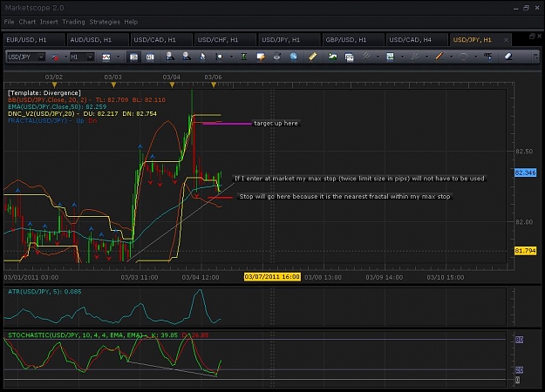
Task: Click the chart picture icon
Action: 391,57
